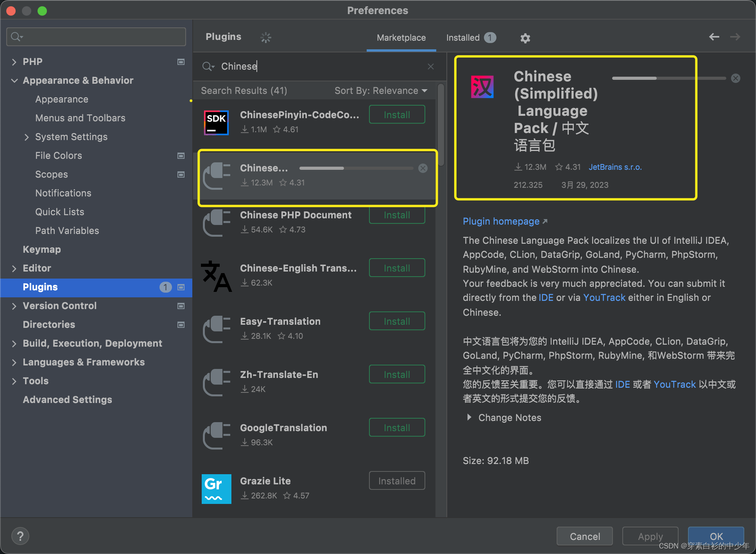Switch to the Installed tab
This screenshot has height=554, width=756.
click(x=462, y=38)
